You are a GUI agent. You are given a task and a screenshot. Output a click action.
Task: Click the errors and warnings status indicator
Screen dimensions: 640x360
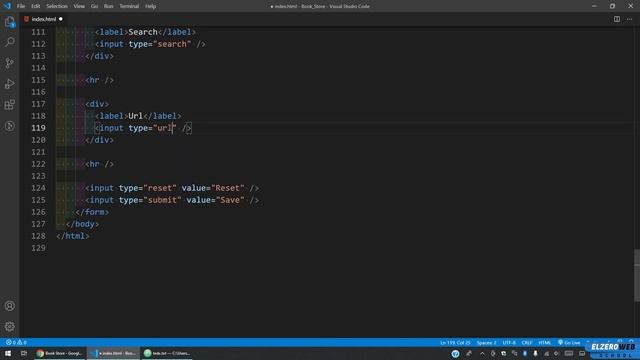[16, 342]
